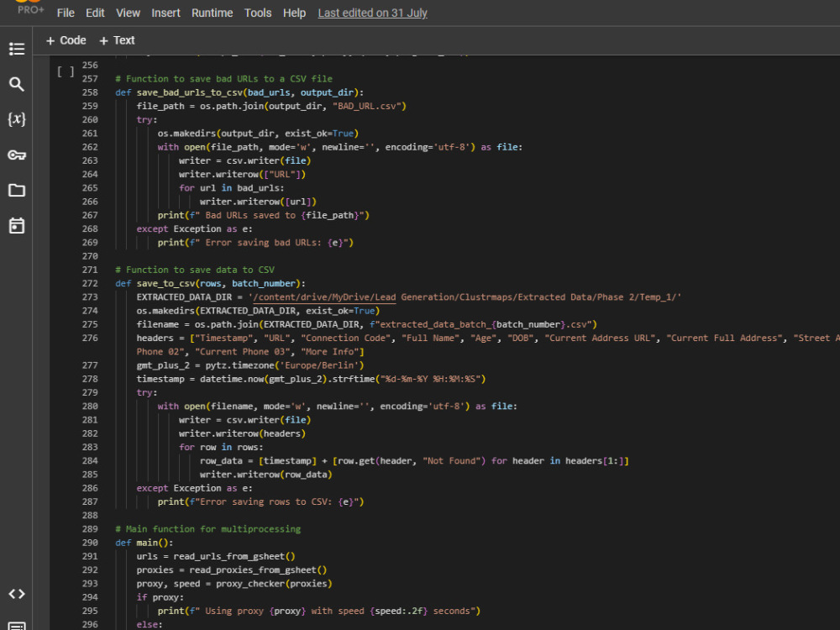Open the code snippets icon

(x=17, y=594)
